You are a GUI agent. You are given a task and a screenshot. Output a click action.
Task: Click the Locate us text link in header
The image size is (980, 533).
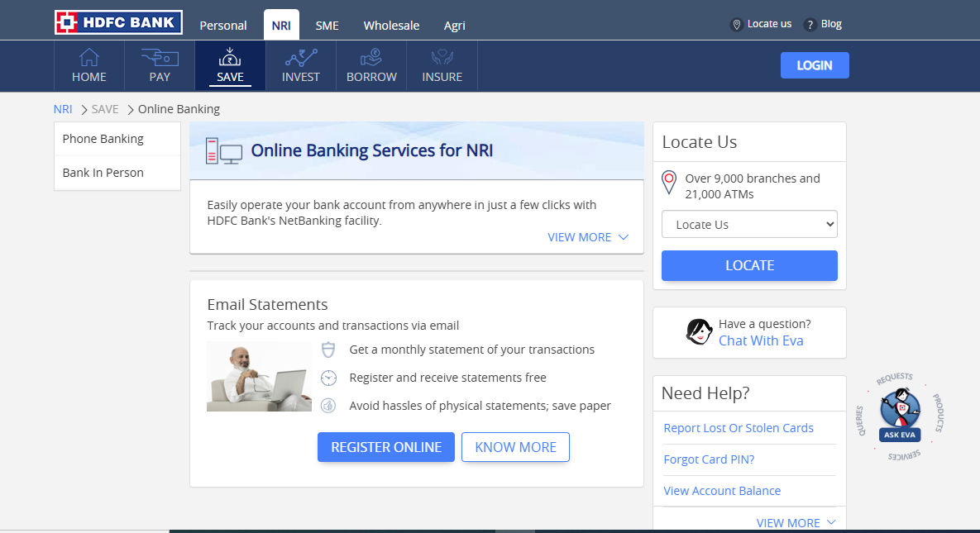(x=769, y=24)
